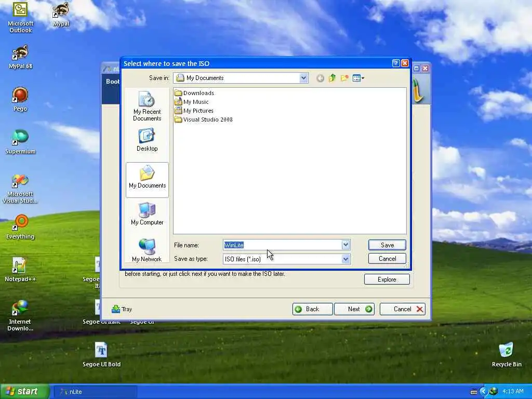Click the taskbar clock
Viewport: 532px width, 399px height.
coord(513,392)
